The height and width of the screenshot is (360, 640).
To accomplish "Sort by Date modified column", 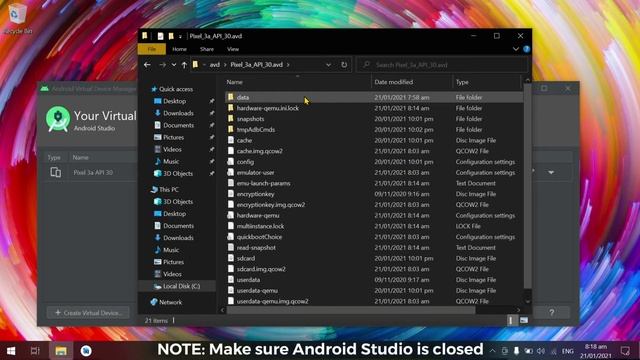I will tap(393, 82).
